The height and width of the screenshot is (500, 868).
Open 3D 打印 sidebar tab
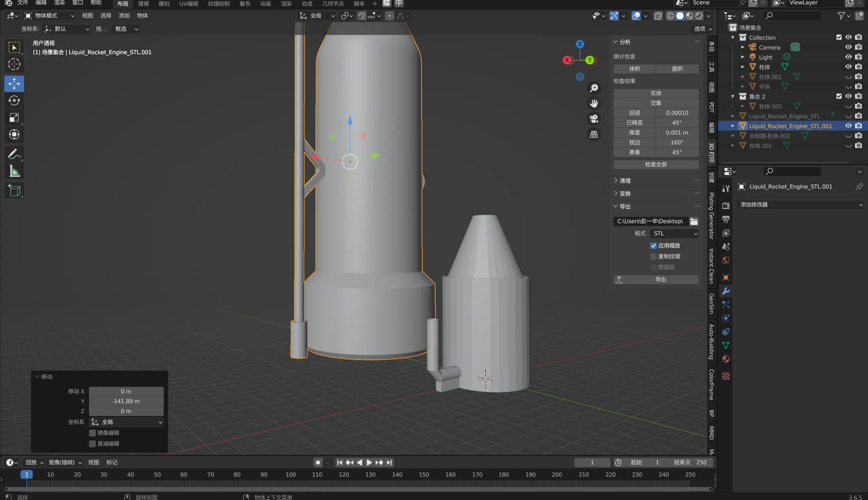point(711,152)
